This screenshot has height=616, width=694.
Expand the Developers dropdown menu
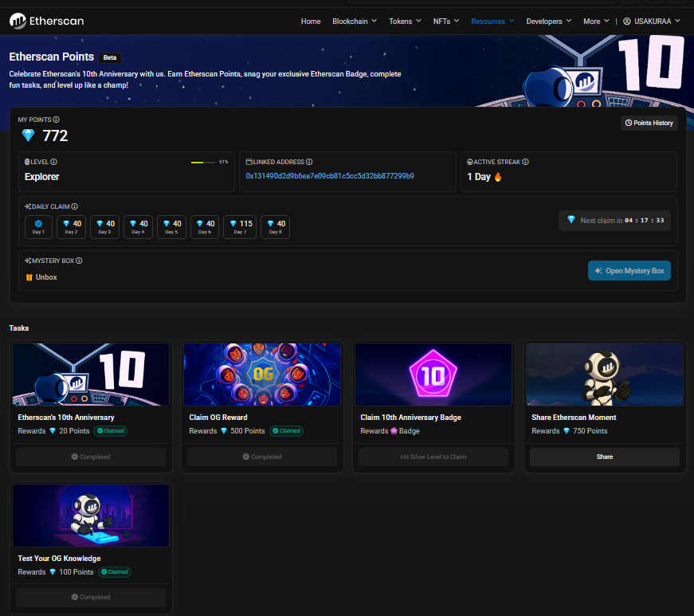coord(549,22)
